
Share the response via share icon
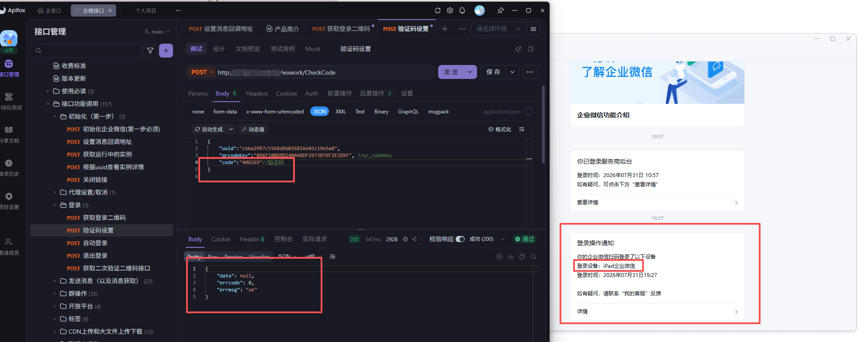[x=414, y=239]
